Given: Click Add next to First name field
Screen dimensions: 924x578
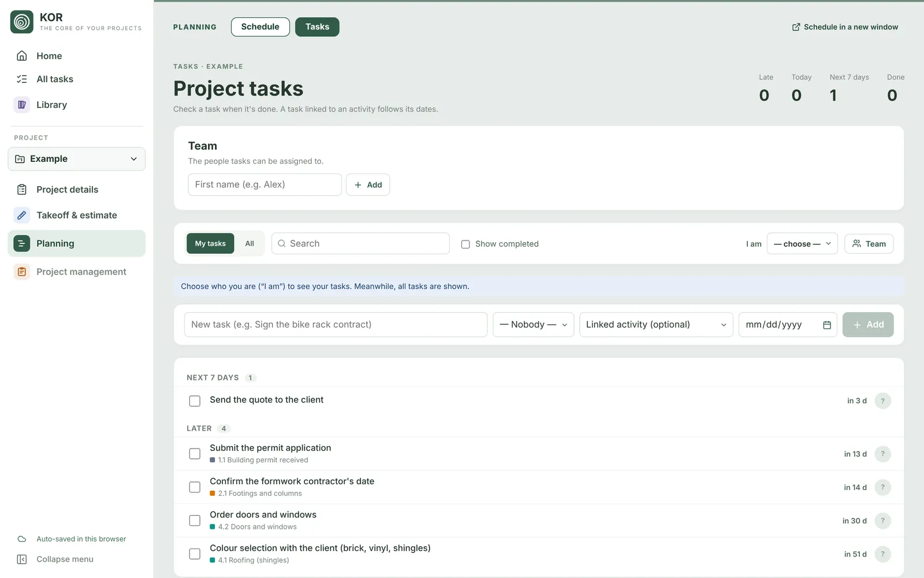Looking at the screenshot, I should 368,185.
